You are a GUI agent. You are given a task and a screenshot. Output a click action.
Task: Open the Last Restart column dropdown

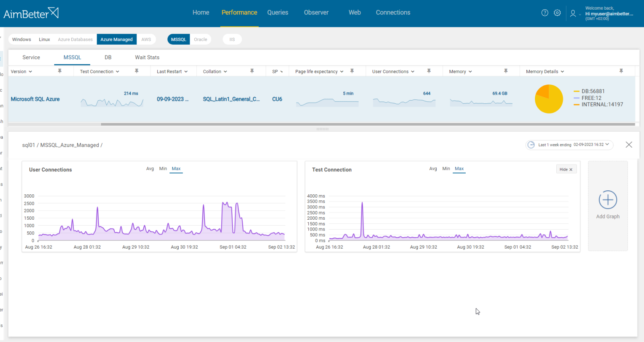[186, 72]
